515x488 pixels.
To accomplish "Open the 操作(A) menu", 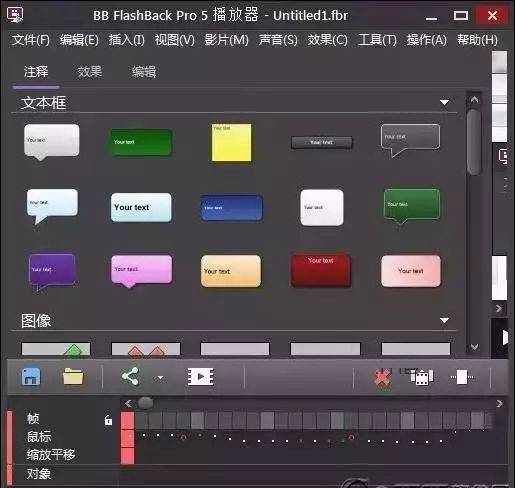I will 426,40.
